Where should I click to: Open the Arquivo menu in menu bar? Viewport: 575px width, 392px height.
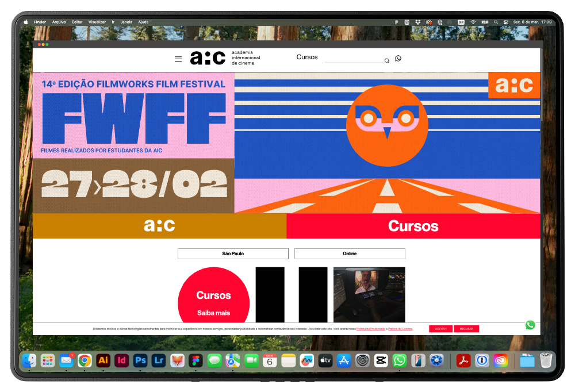59,22
